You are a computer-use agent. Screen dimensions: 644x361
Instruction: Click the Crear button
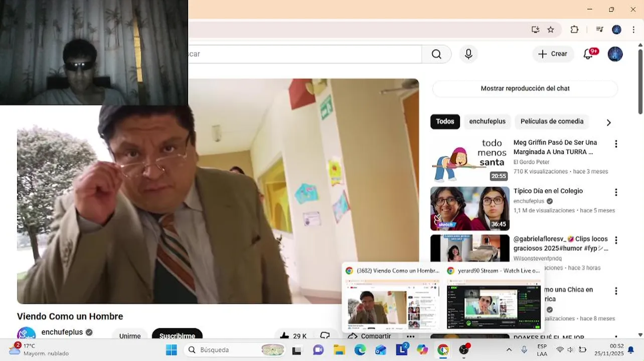pos(553,54)
